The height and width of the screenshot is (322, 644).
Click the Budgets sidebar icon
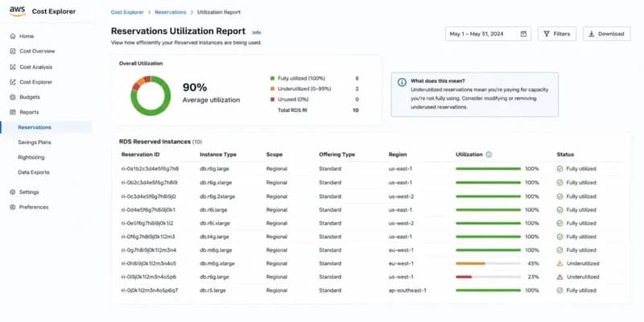pos(13,97)
